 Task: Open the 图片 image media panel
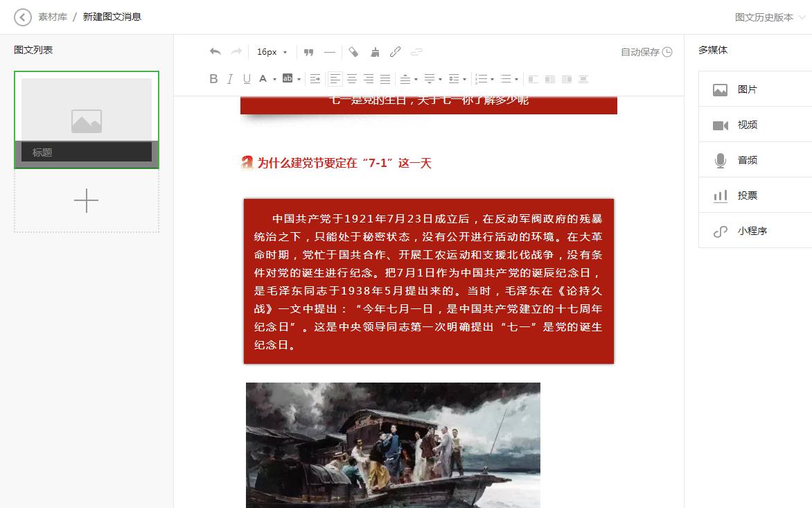[748, 89]
